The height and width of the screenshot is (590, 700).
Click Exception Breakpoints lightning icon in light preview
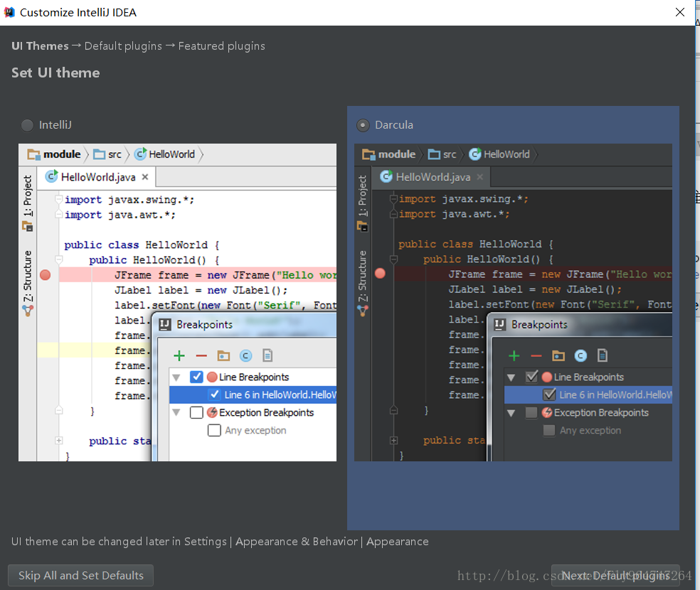(x=213, y=412)
